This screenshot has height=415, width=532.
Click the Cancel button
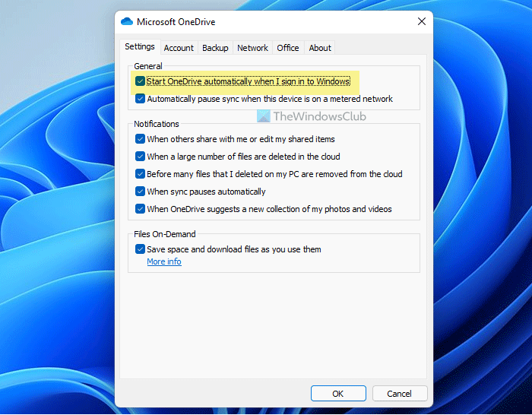click(399, 393)
